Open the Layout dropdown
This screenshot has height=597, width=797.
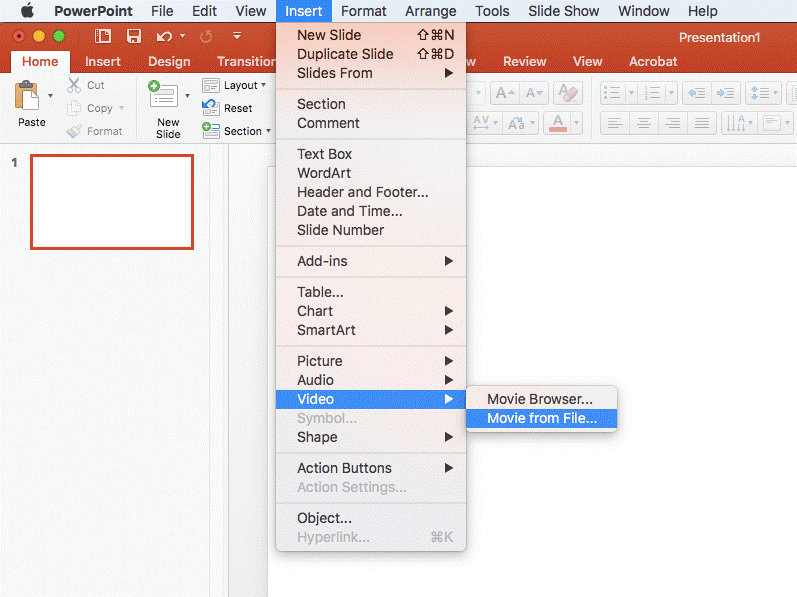tap(235, 86)
